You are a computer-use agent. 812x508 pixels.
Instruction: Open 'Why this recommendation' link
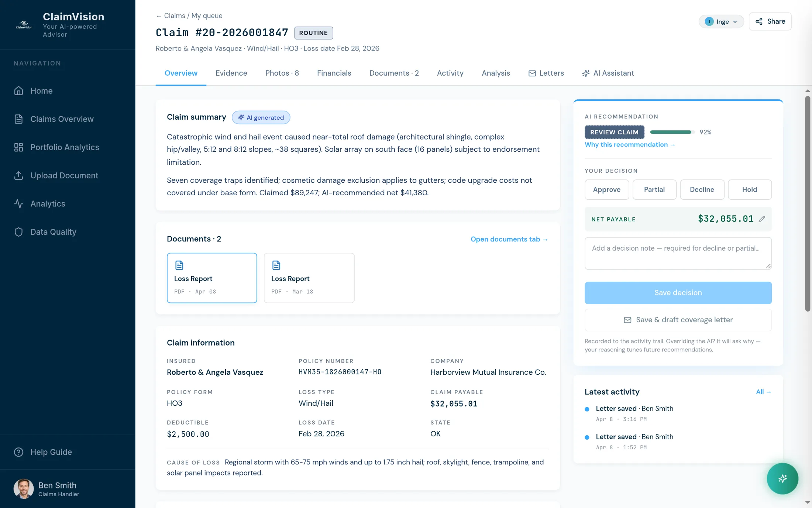point(630,145)
